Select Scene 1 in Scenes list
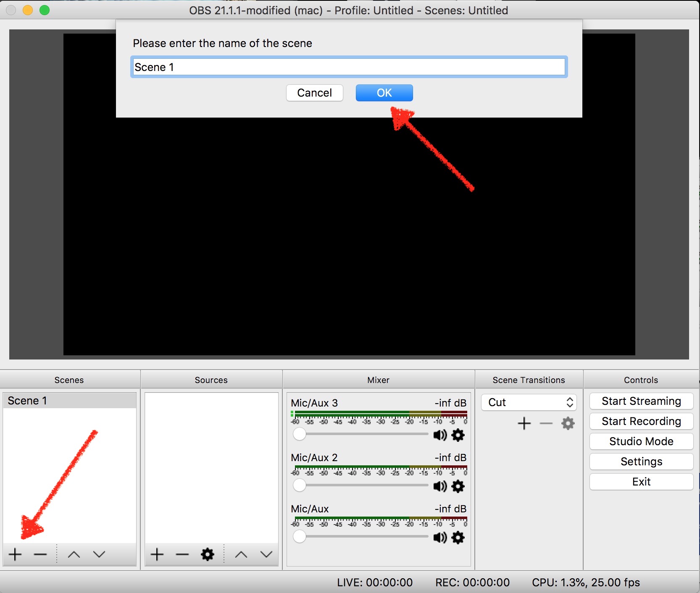This screenshot has height=593, width=700. tap(70, 401)
